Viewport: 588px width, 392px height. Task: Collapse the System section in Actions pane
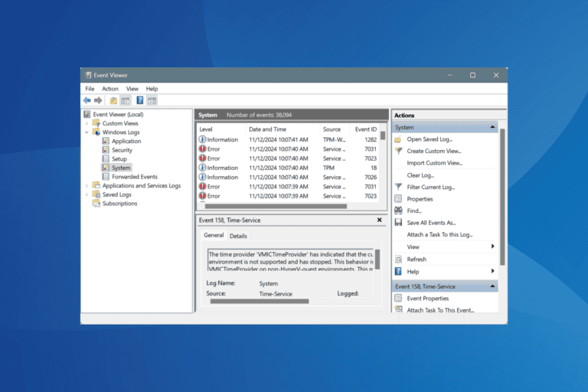point(492,127)
